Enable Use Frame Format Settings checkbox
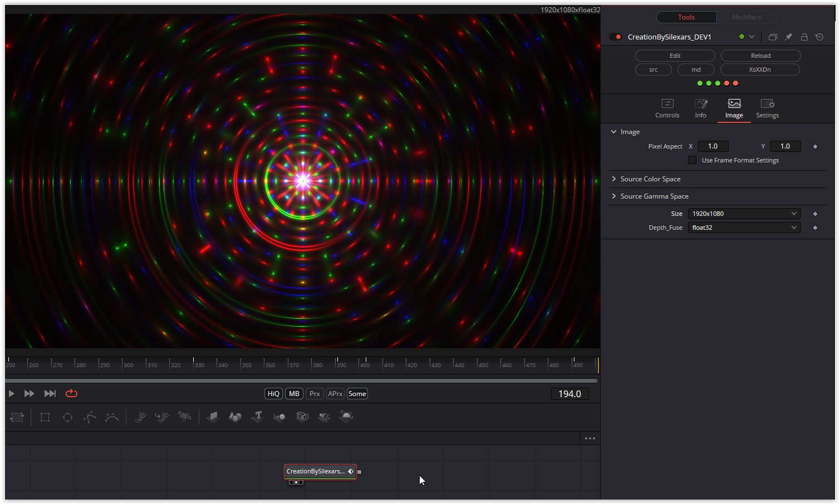Image resolution: width=840 pixels, height=504 pixels. click(692, 160)
